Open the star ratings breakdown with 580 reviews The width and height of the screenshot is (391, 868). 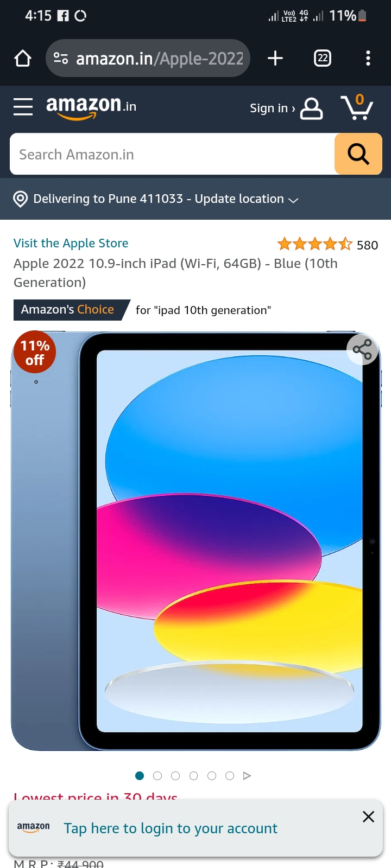tap(327, 245)
